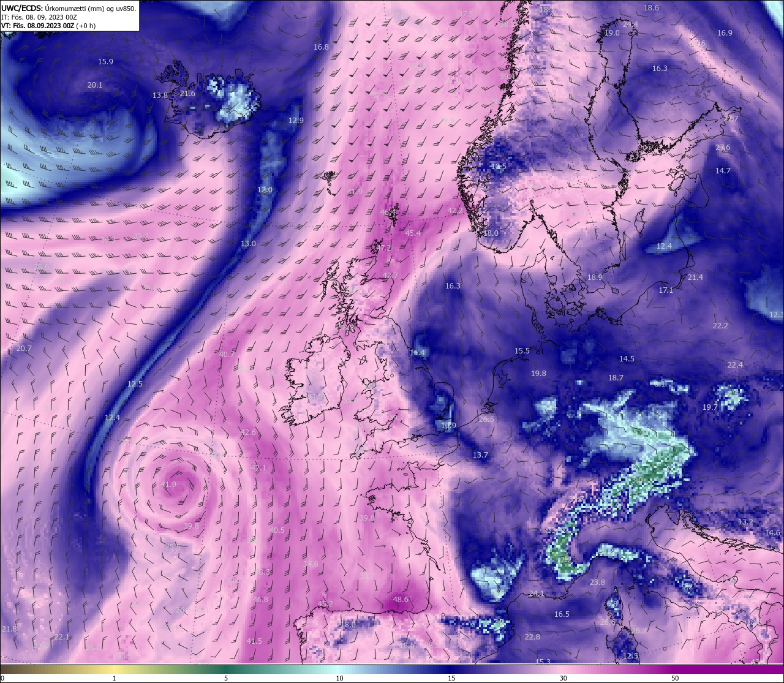Click the 14.7 value over Finland
The width and height of the screenshot is (784, 683).
723,171
